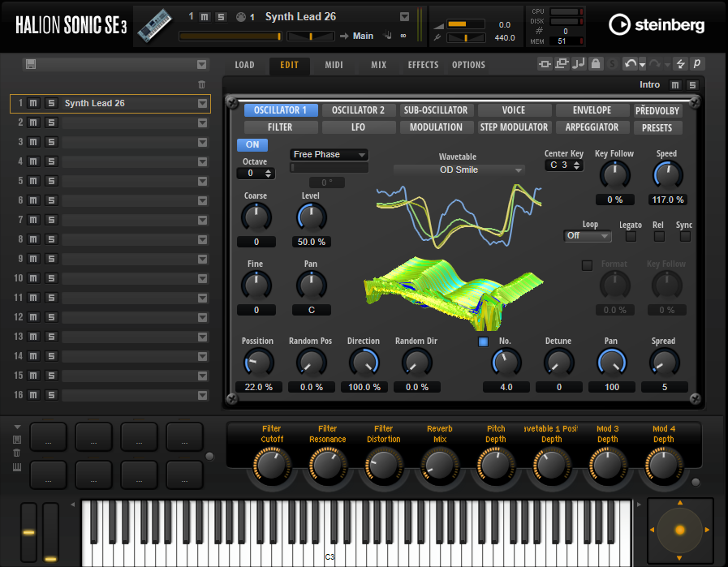This screenshot has height=567, width=728.
Task: Open slot 3 program dropdown arrow
Action: 202,143
